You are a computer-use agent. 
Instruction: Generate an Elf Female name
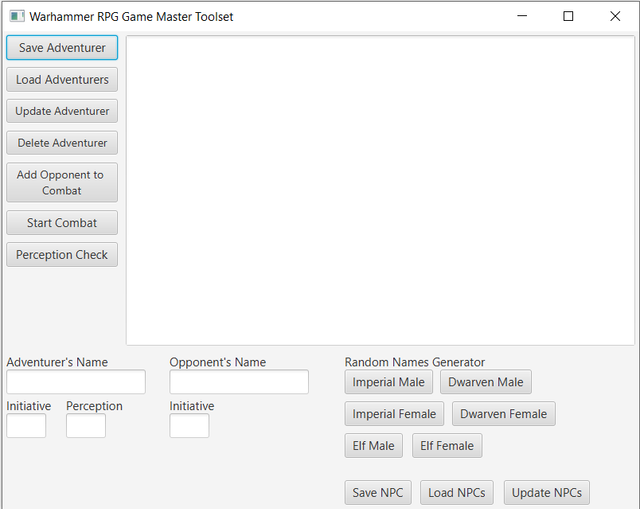coord(447,446)
